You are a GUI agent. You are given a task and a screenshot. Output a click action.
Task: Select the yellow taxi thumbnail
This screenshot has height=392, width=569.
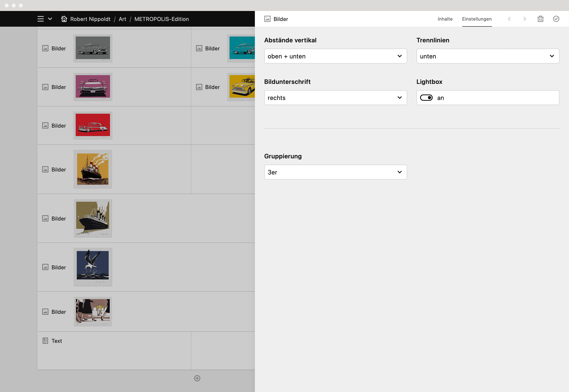pyautogui.click(x=241, y=87)
